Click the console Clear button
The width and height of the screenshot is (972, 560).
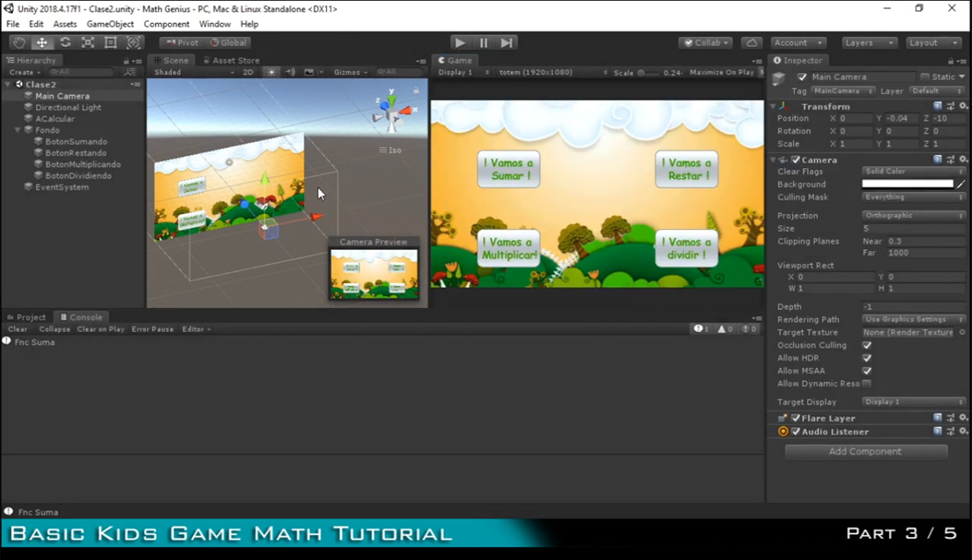[x=18, y=329]
